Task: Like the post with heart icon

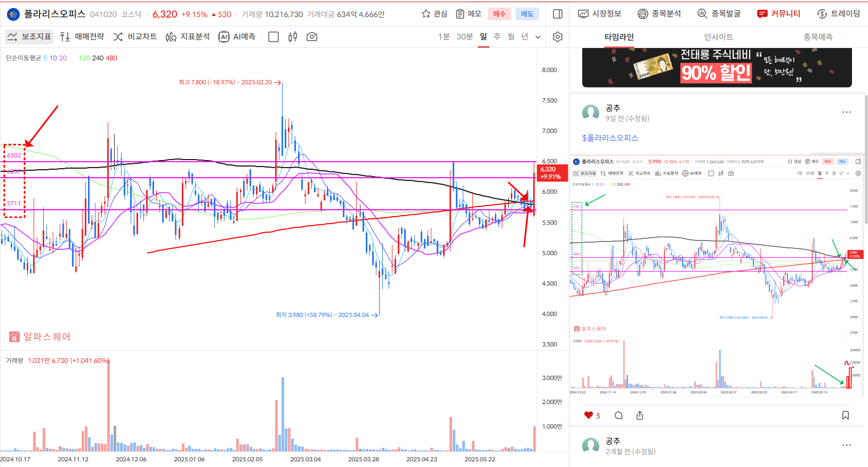Action: [x=589, y=415]
